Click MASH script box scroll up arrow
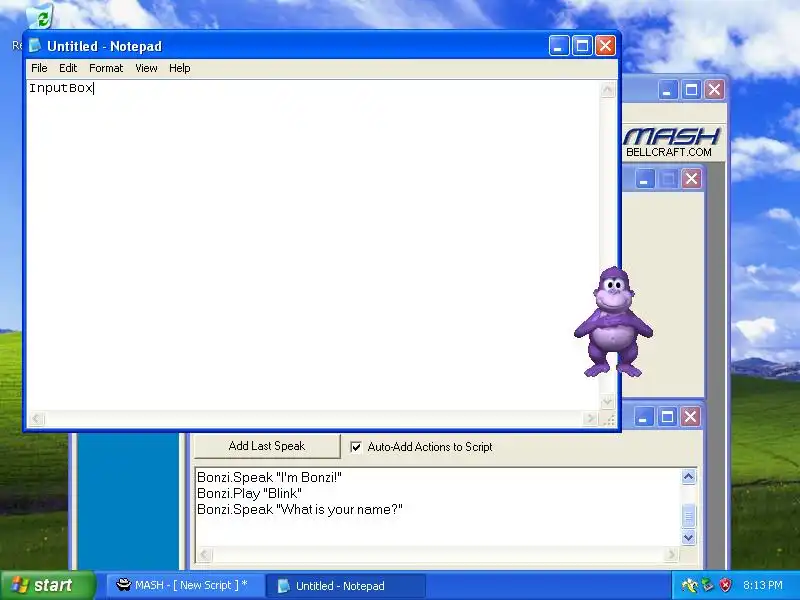 688,477
